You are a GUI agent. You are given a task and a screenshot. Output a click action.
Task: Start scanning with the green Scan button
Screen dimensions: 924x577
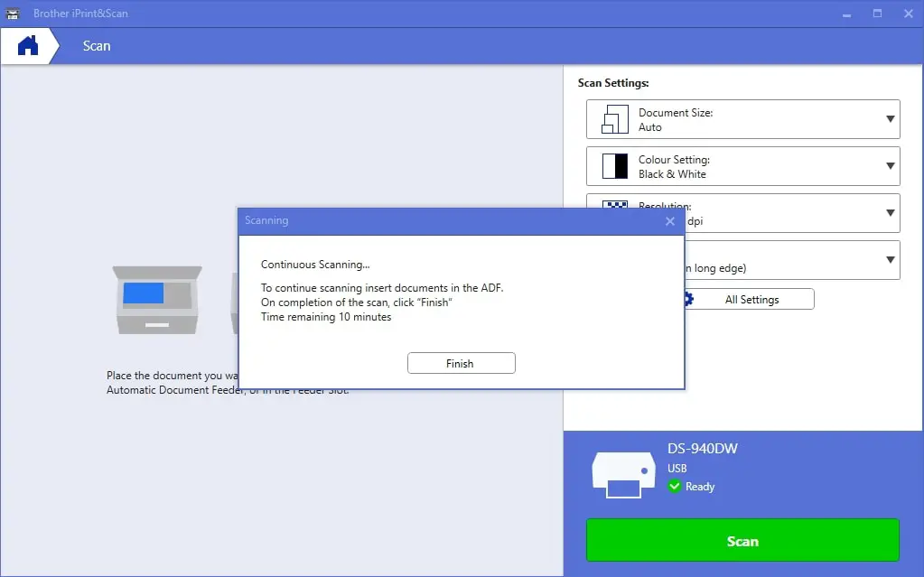(x=742, y=540)
